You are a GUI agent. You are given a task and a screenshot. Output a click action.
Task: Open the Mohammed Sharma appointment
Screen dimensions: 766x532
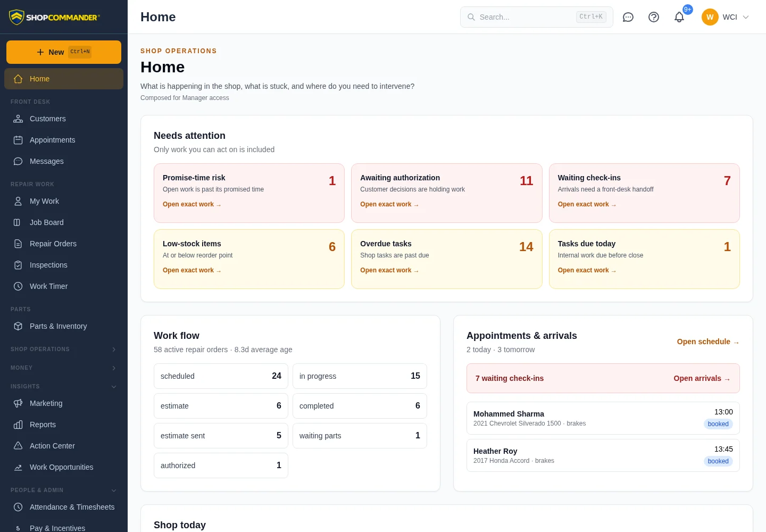(x=603, y=418)
